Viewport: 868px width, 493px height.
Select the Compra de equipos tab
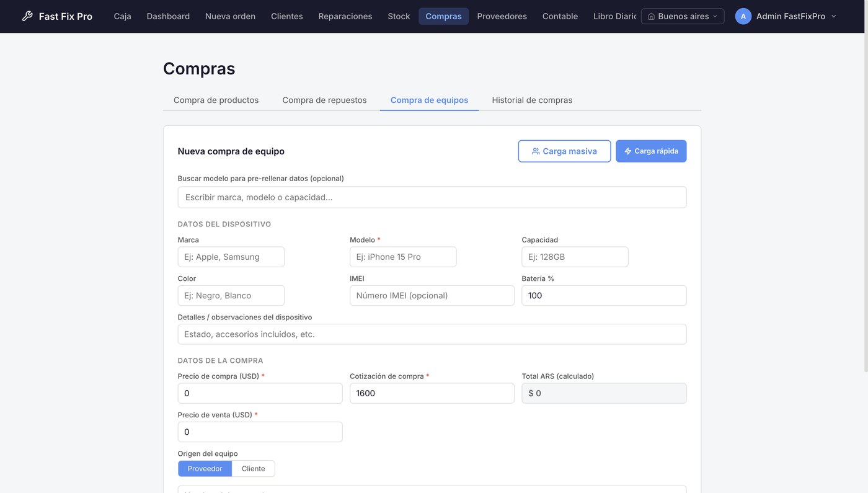[429, 100]
